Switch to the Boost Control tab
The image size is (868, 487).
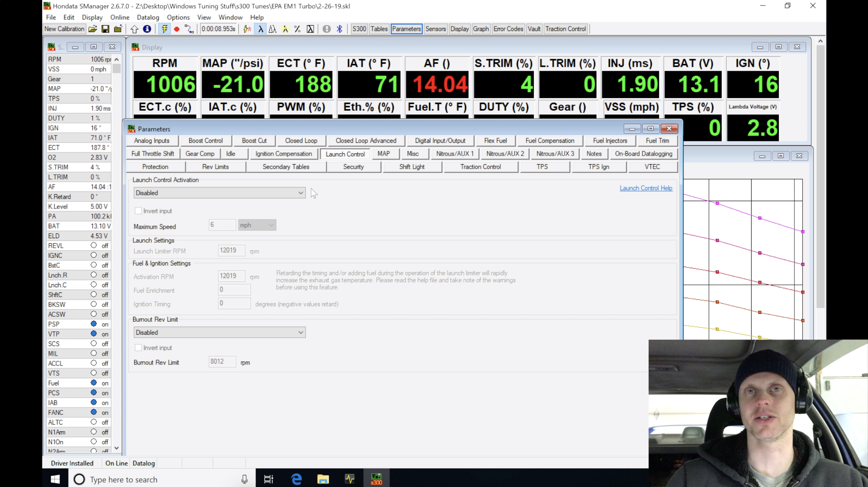[x=206, y=141]
